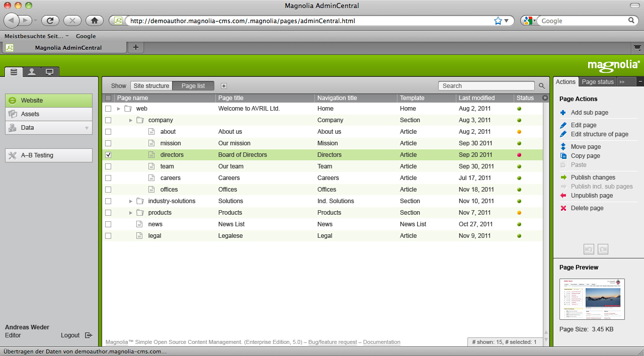Click the red status dot for directors
The width and height of the screenshot is (644, 356).
click(x=519, y=155)
